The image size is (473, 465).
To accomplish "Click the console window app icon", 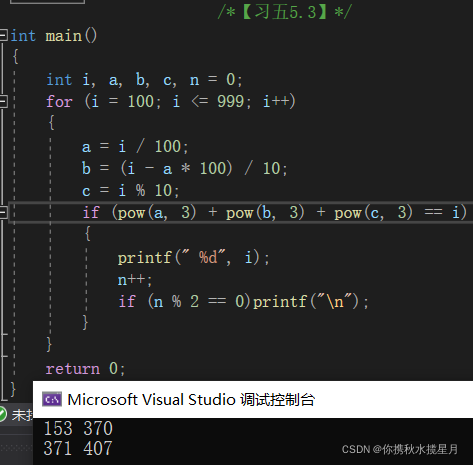I will point(52,399).
